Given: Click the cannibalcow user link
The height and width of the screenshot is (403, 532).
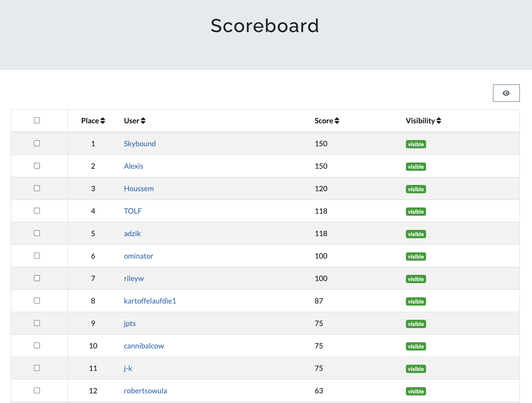Looking at the screenshot, I should (x=144, y=346).
